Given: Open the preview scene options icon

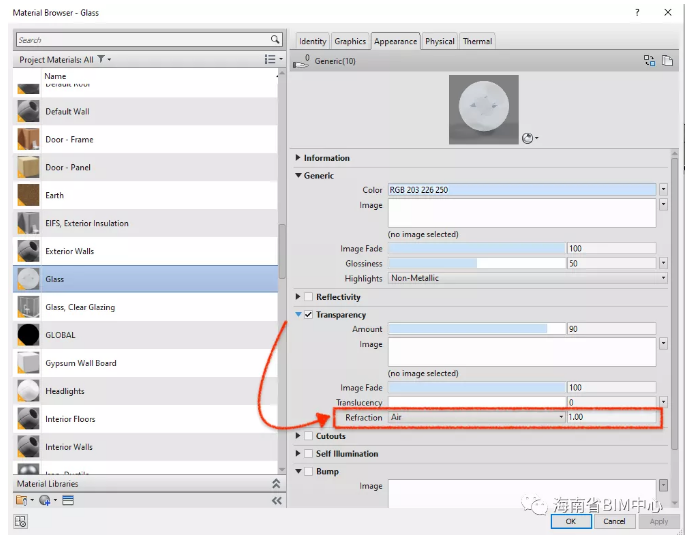Looking at the screenshot, I should tap(530, 138).
